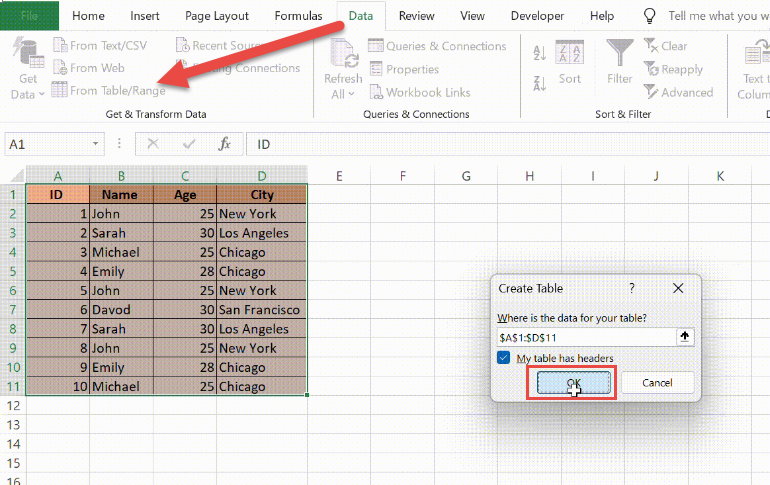
Task: Sort Z to A descending icon
Action: pos(539,83)
